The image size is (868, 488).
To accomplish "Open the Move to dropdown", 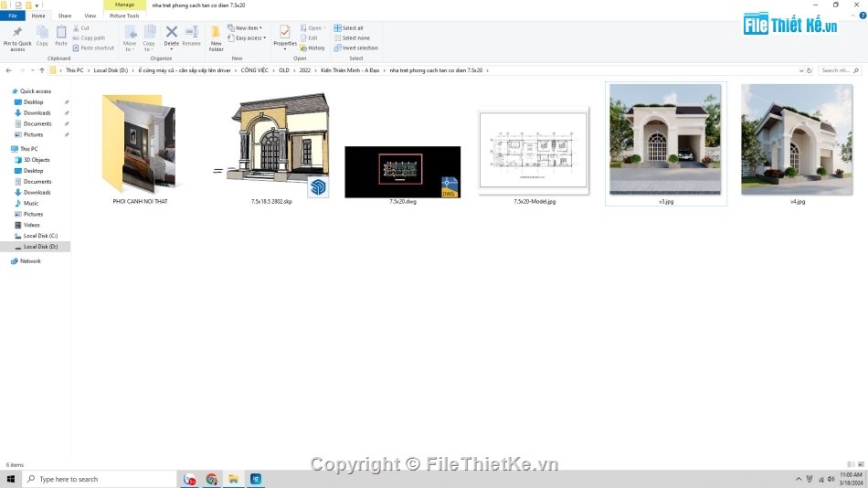I will tap(130, 38).
